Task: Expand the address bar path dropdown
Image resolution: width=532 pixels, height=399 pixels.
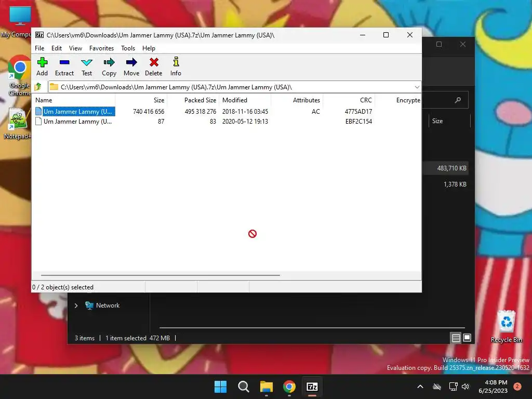Action: tap(417, 87)
